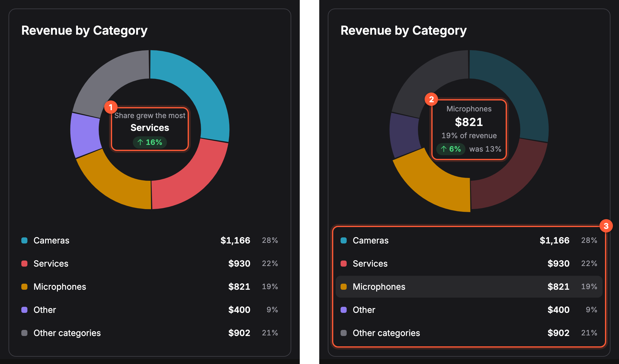Click the $902 amount in left card
Viewport: 619px width, 364px height.
click(x=239, y=333)
